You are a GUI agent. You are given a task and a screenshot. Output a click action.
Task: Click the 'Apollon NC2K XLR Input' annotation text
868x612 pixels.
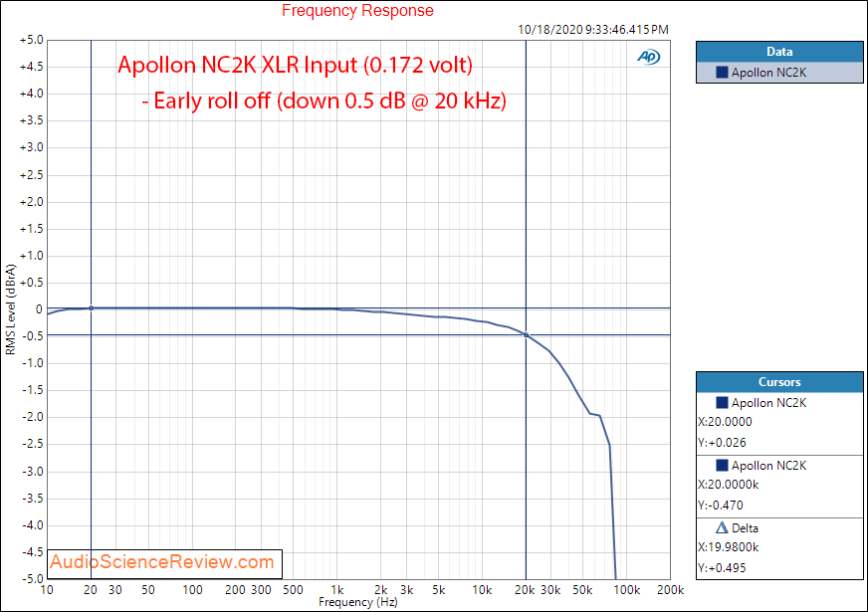[x=295, y=65]
